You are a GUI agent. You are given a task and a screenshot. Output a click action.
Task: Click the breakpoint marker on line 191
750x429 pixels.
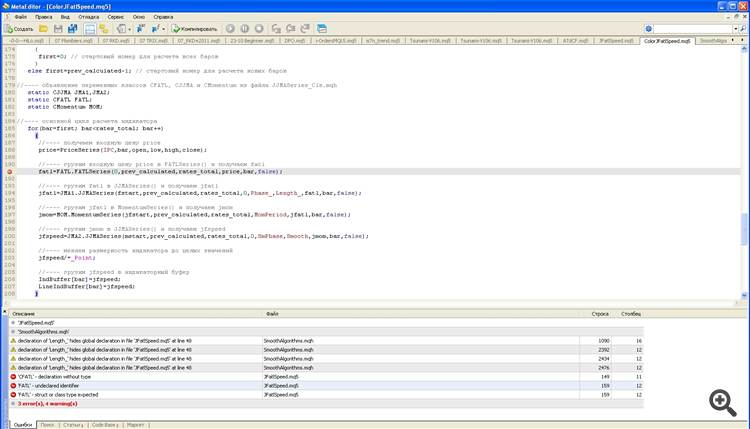click(9, 171)
